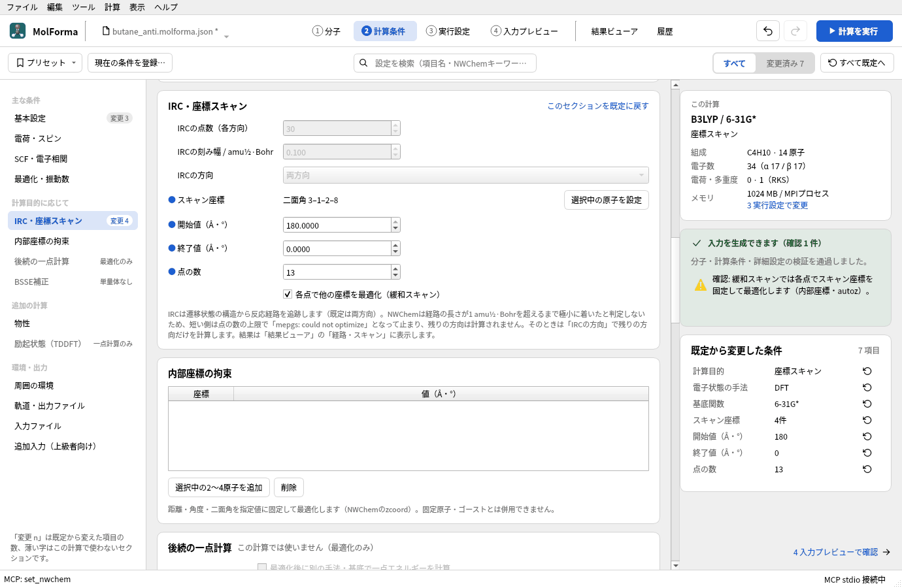
Task: Click the undo arrow button
Action: pyautogui.click(x=768, y=31)
